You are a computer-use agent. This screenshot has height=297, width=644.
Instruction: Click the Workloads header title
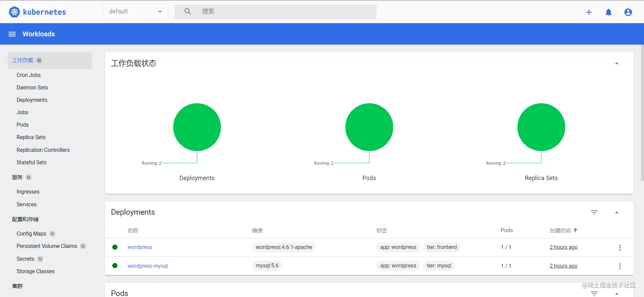[x=39, y=34]
